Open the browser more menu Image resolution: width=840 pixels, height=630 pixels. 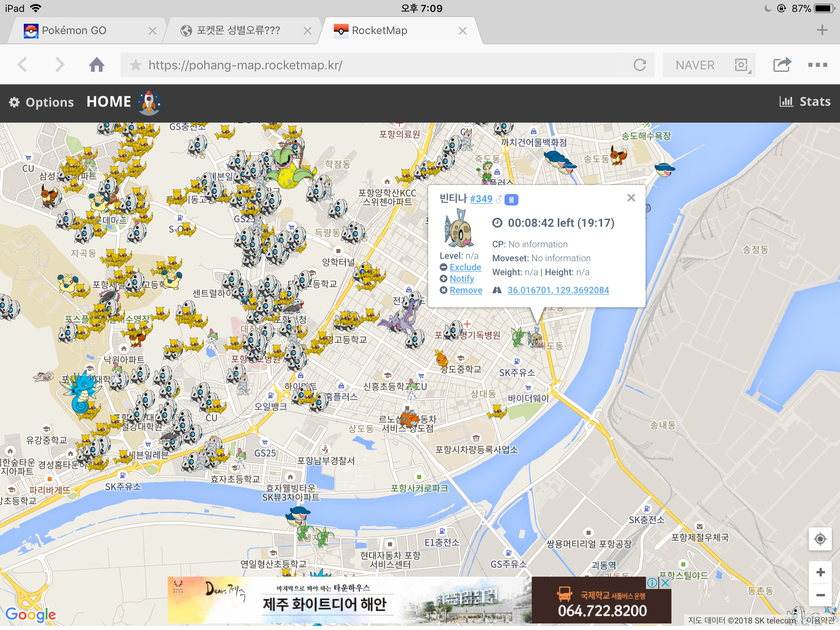pos(818,65)
